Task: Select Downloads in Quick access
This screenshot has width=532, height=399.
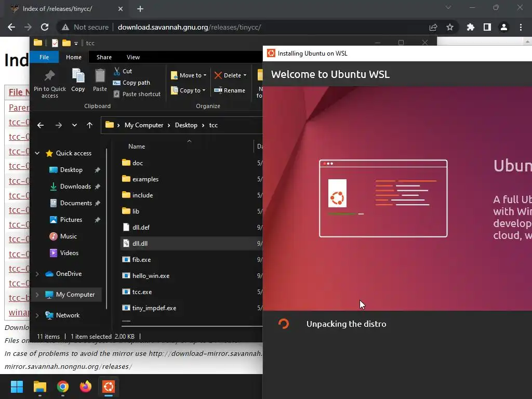Action: [75, 187]
